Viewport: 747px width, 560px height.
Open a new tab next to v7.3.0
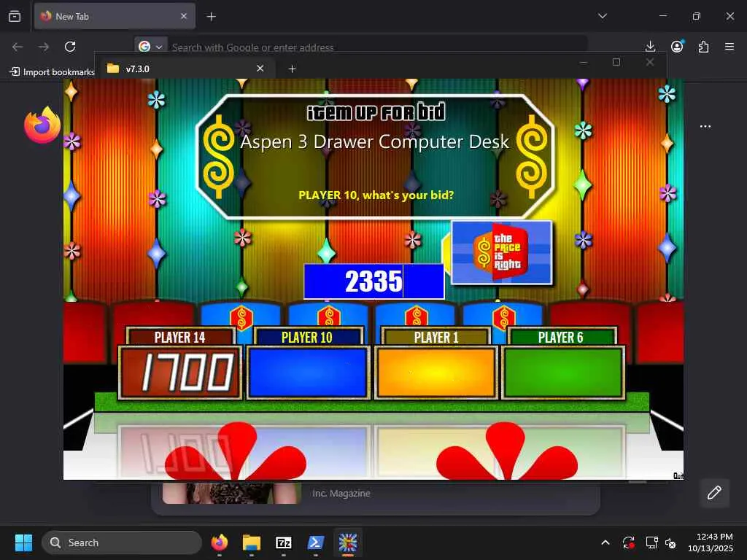292,69
